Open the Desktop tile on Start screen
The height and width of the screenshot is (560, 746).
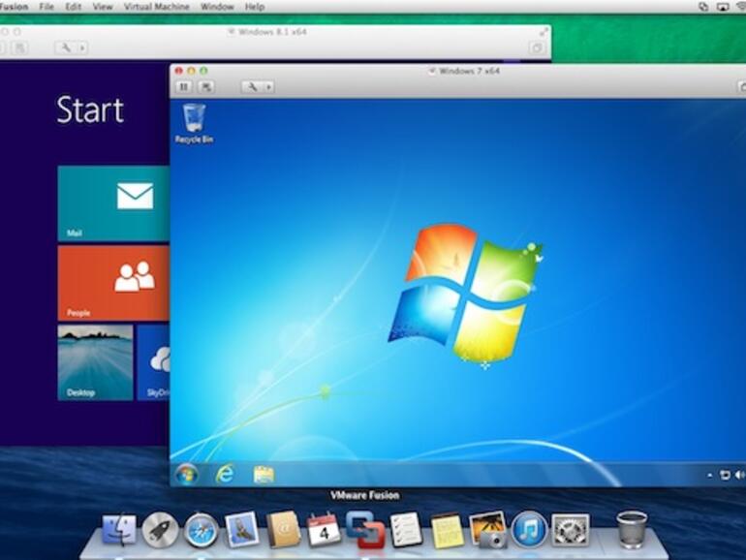95,362
